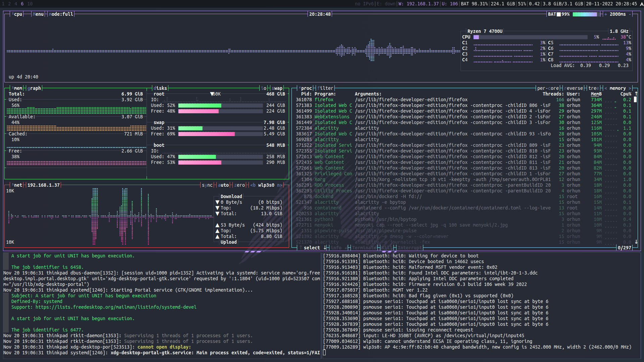This screenshot has width=644, height=362.
Task: Click W: 192.168.1.37 status bar entry
Action: [x=419, y=4]
